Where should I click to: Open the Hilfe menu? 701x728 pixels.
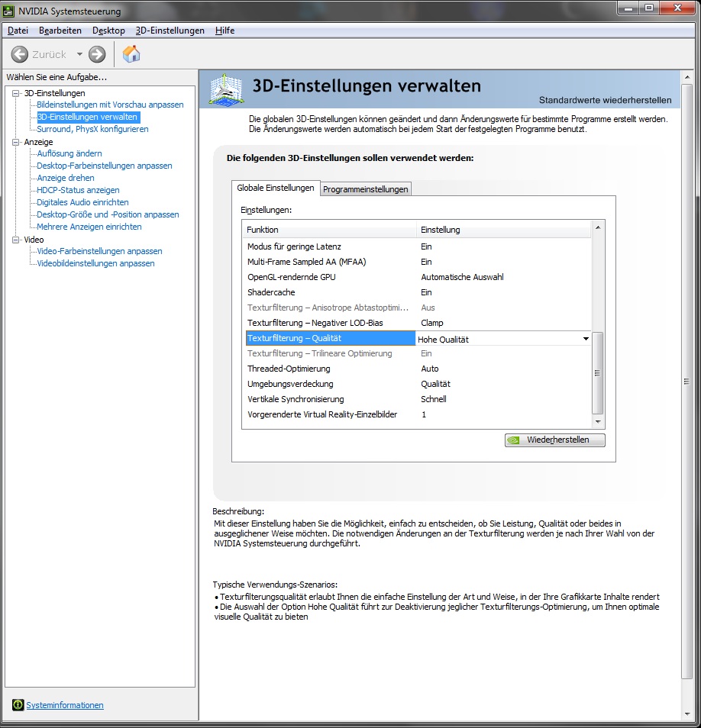click(225, 31)
